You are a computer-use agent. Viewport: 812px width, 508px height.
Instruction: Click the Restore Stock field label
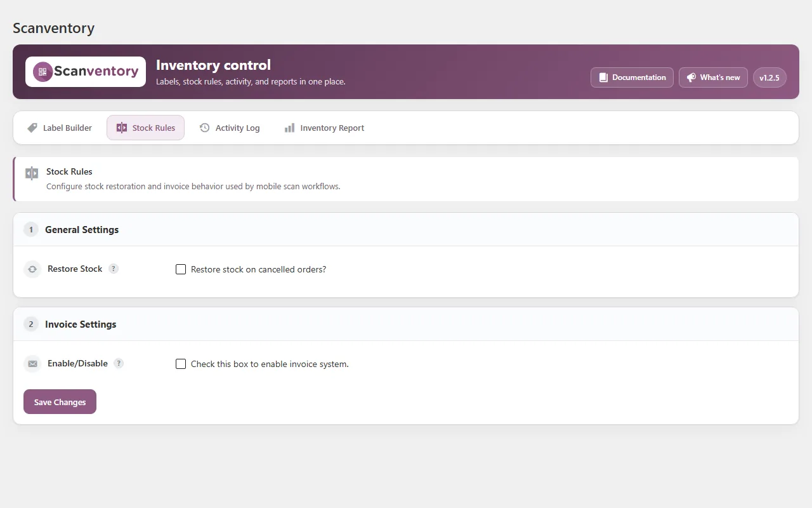tap(75, 269)
